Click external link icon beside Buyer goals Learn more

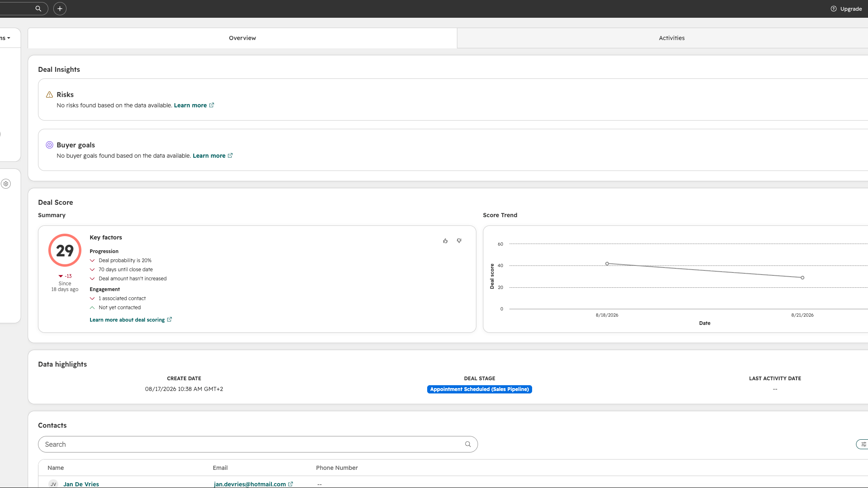[230, 156]
